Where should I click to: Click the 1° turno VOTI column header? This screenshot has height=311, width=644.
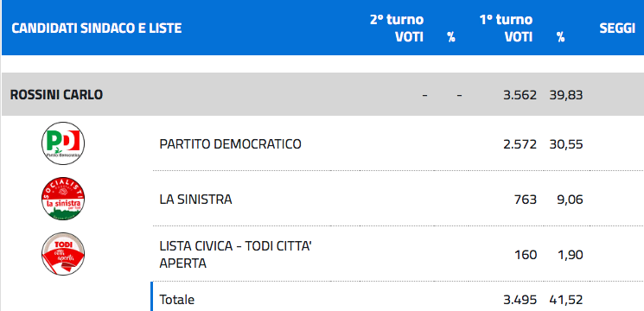coord(506,29)
